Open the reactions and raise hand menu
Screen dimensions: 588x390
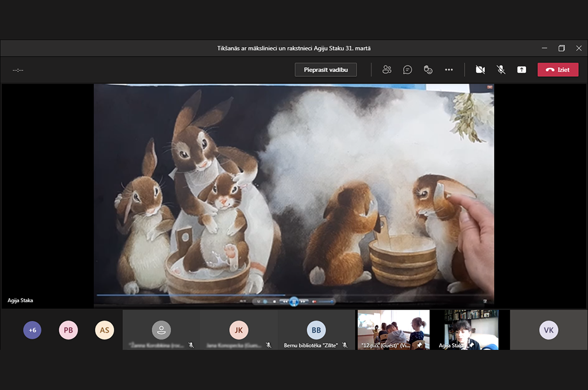pos(428,69)
